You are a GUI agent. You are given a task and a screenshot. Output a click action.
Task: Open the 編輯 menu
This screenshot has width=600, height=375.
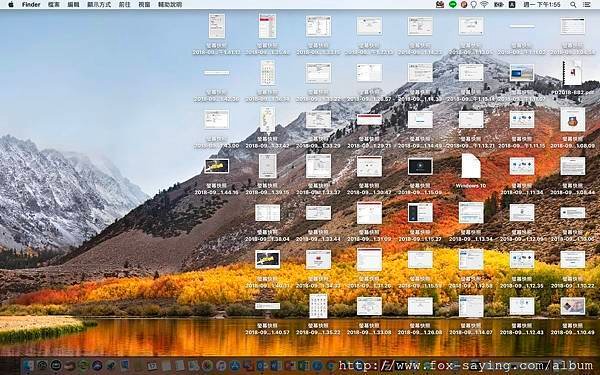coord(73,5)
